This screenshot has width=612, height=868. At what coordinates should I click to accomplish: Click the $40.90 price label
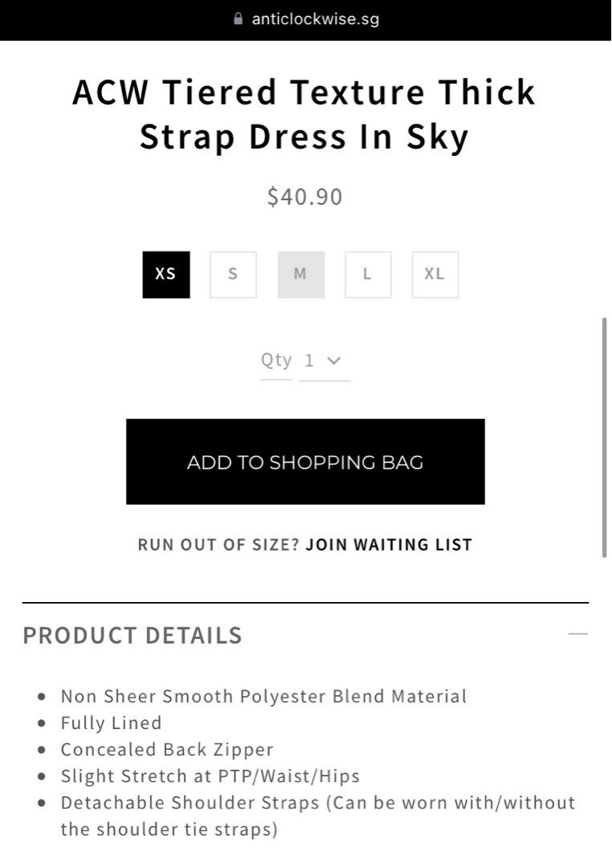304,196
